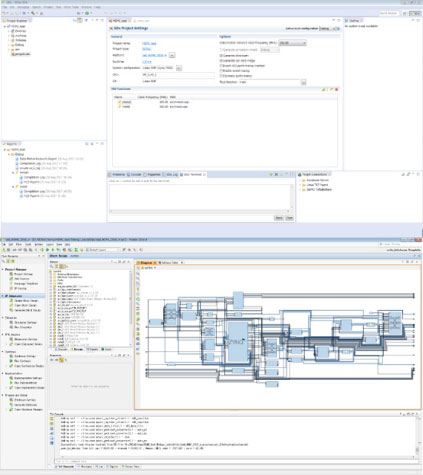Switch to the Console tab in SDx

(134, 174)
